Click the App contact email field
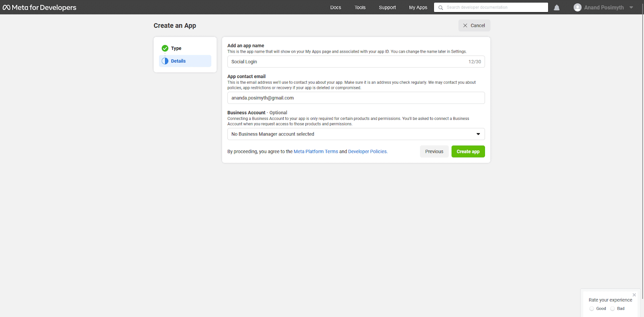644x317 pixels. [356, 98]
